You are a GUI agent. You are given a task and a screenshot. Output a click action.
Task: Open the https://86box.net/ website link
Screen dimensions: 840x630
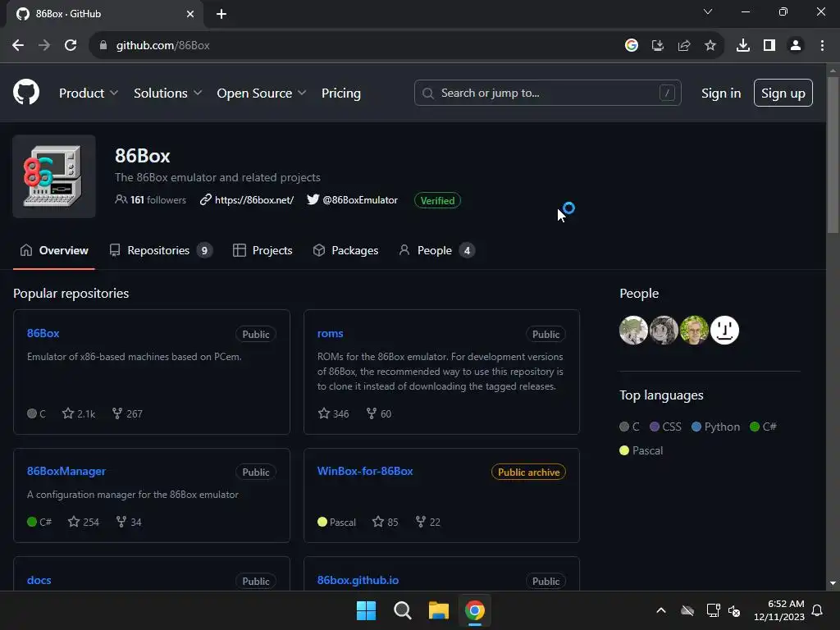[247, 200]
